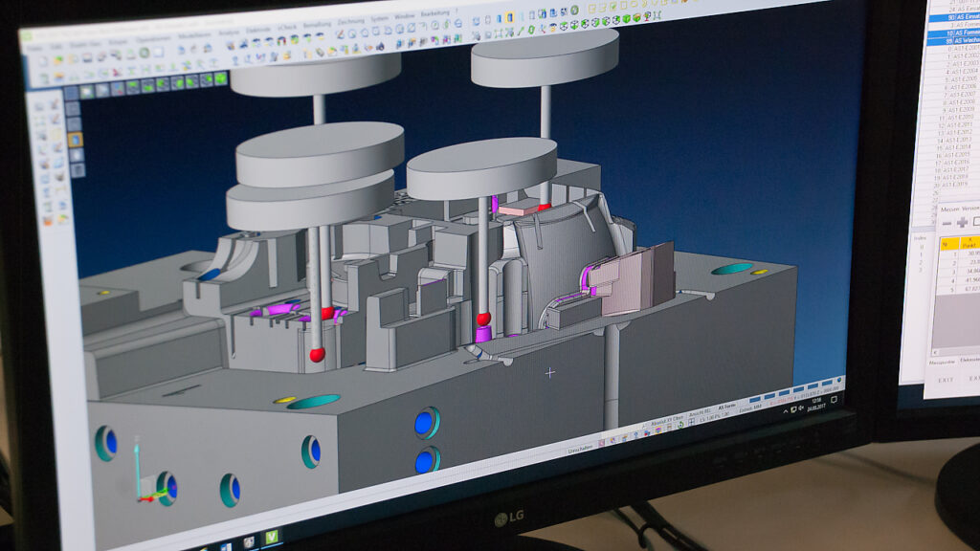
Task: Open the green V app on taskbar
Action: pos(272,537)
